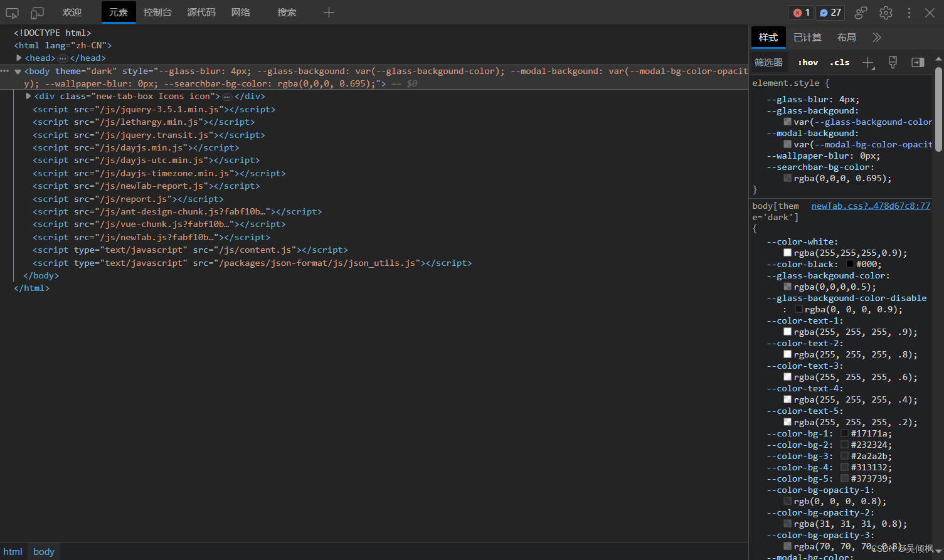The image size is (944, 560).
Task: Open the --color-bg-opacity-2 swatch
Action: point(787,524)
